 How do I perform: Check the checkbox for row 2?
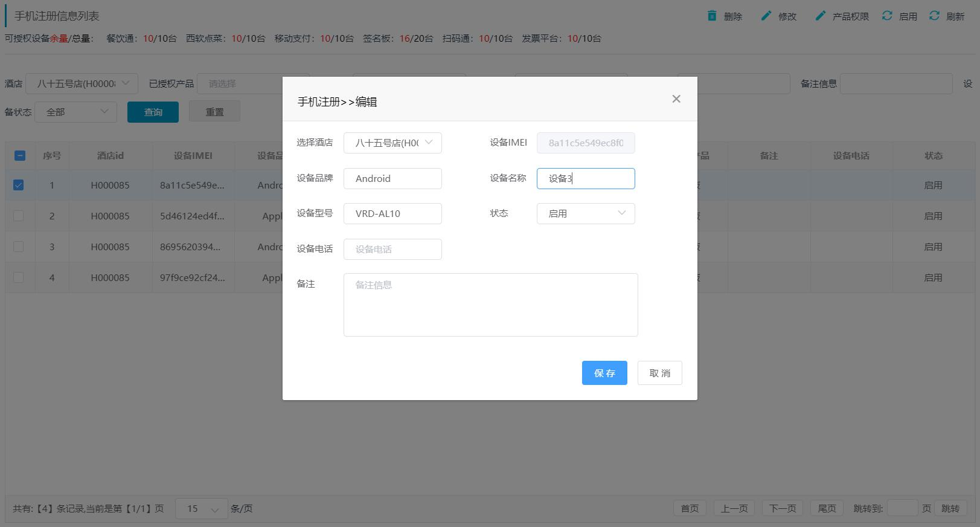[19, 216]
